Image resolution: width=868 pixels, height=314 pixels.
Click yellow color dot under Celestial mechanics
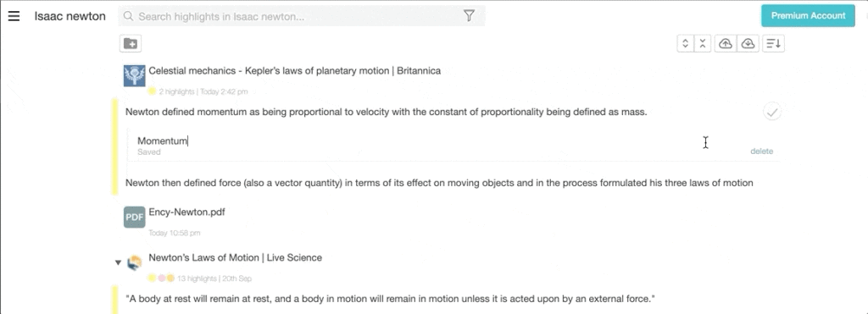point(152,91)
